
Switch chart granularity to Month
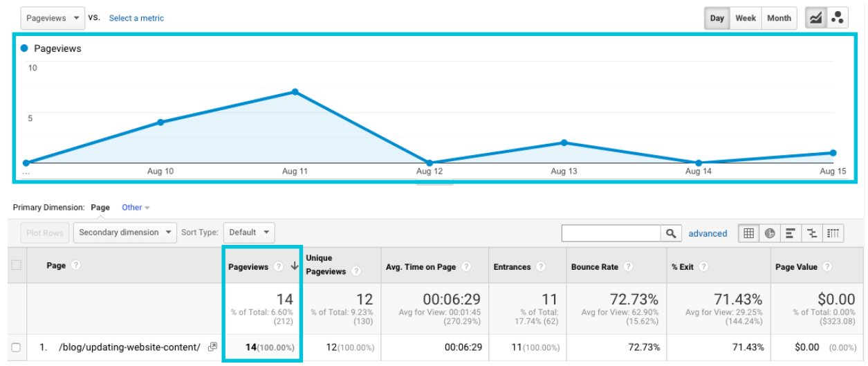pos(778,18)
